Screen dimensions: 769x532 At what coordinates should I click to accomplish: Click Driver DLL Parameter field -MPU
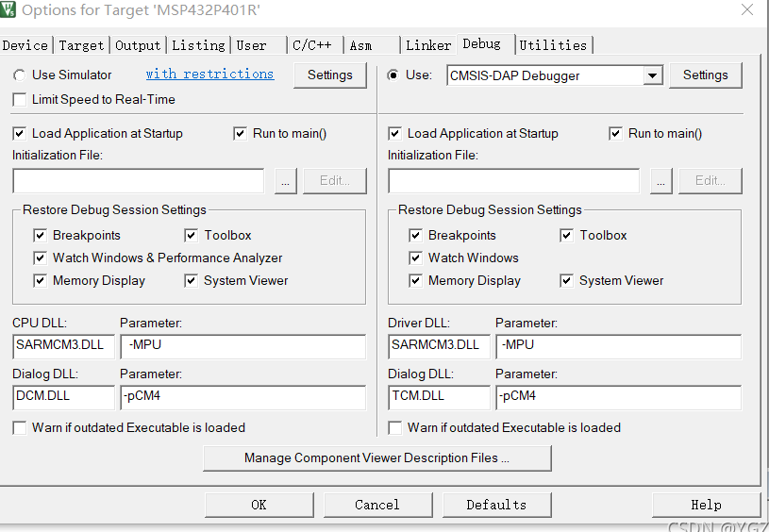coord(619,346)
